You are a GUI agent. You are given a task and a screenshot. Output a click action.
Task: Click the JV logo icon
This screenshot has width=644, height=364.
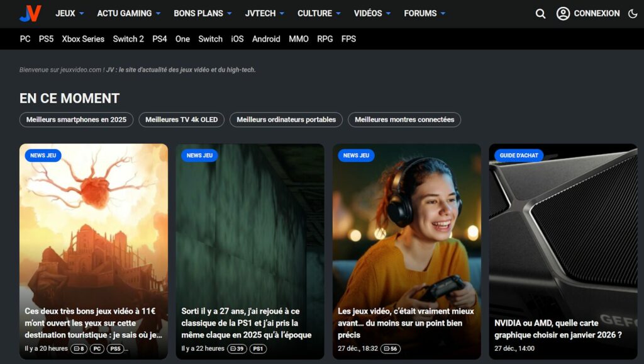point(30,13)
